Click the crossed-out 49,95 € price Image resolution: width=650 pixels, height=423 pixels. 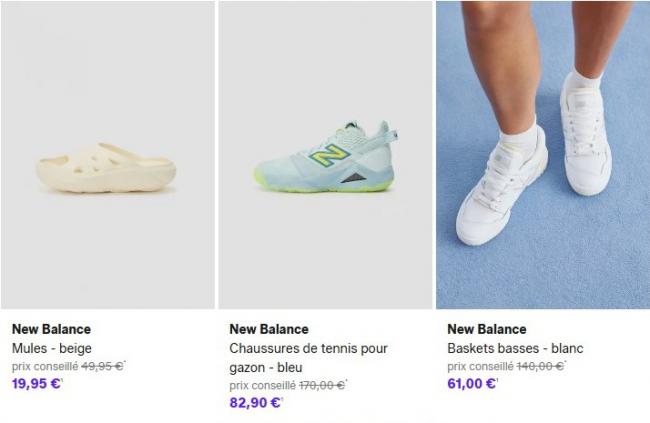(105, 366)
